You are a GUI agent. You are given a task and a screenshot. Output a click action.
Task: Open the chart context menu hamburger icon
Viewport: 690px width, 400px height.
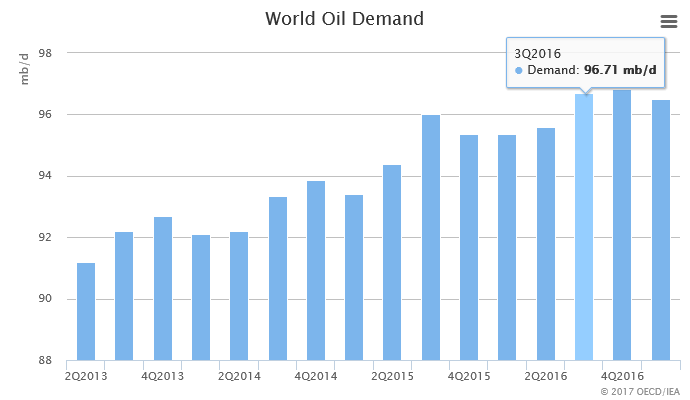[669, 21]
